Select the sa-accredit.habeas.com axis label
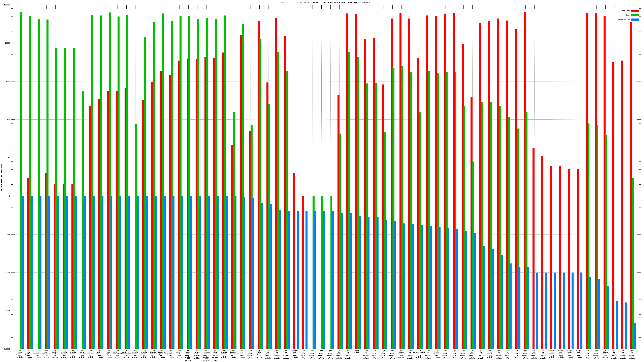The width and height of the screenshot is (644, 362). click(x=419, y=354)
